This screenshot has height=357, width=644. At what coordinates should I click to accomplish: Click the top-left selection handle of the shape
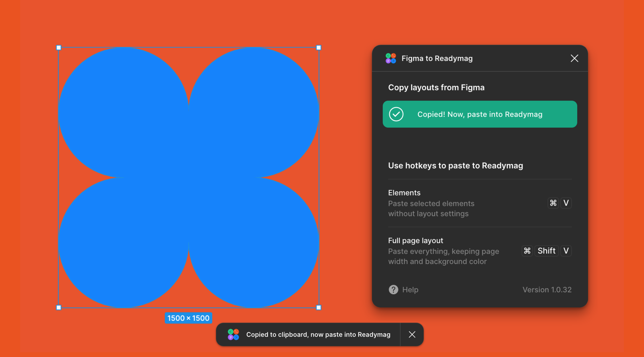coord(59,47)
